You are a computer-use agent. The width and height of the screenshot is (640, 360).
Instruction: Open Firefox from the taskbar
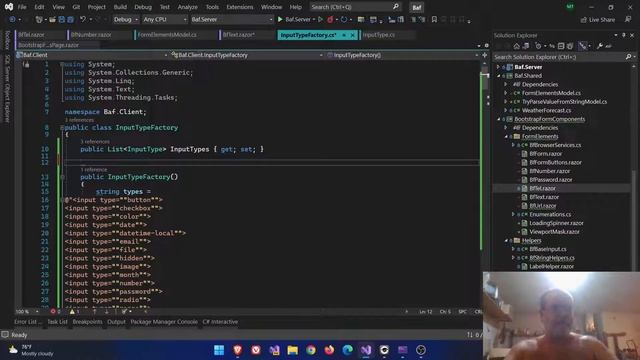329,350
